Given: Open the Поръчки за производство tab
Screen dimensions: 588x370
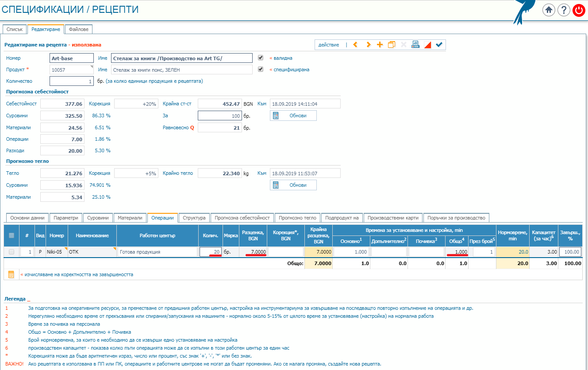Looking at the screenshot, I should point(456,218).
